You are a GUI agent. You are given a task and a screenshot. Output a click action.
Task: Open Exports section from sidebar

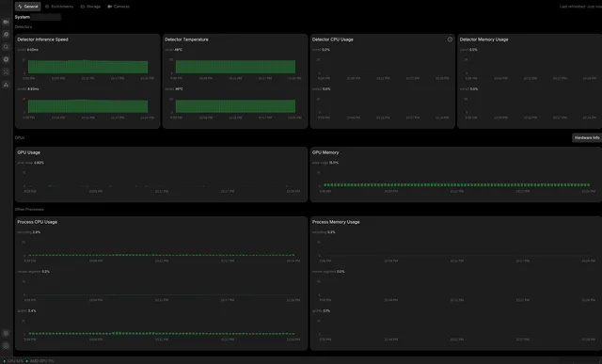(x=6, y=59)
